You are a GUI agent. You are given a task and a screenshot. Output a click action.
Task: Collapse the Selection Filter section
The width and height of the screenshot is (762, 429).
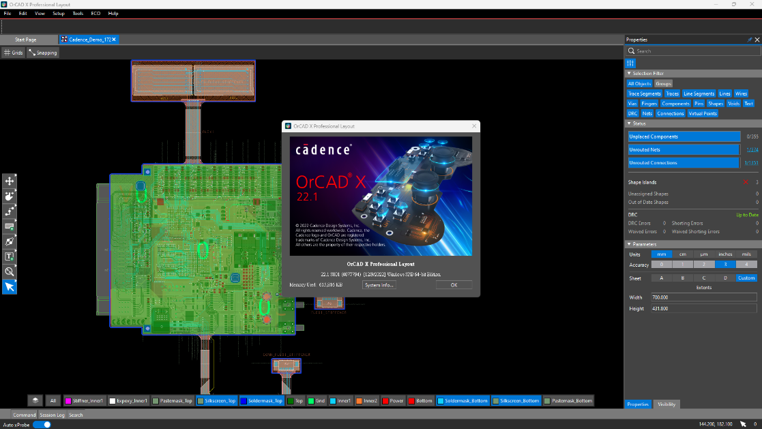pos(629,73)
